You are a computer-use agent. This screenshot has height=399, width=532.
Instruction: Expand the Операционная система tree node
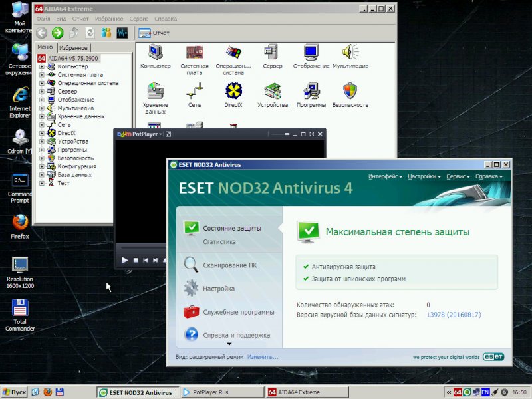[x=42, y=83]
